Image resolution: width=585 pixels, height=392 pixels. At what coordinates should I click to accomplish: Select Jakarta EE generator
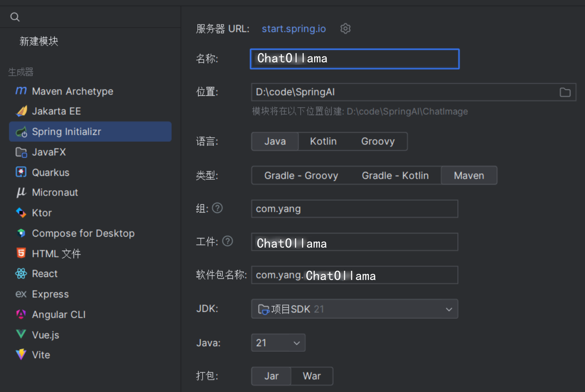point(90,111)
